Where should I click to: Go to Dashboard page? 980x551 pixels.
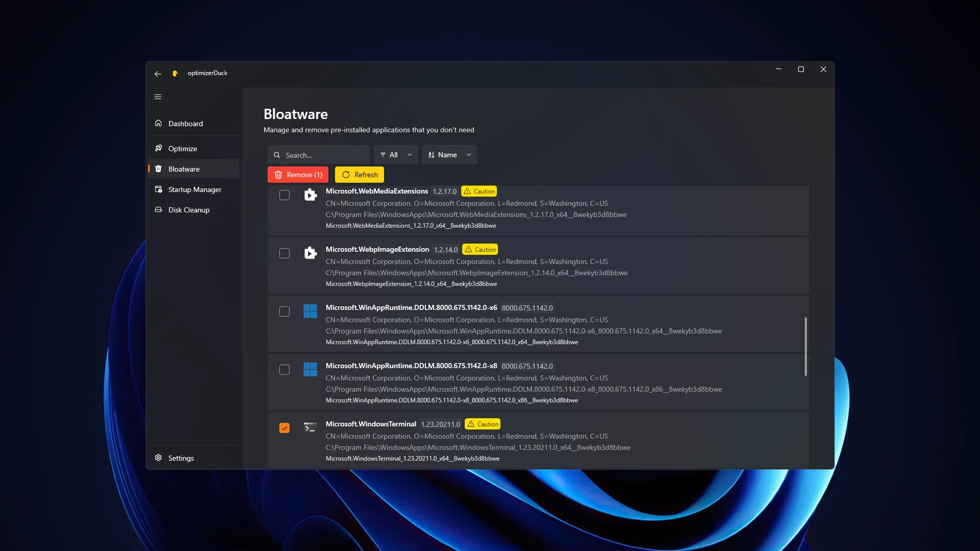point(194,124)
